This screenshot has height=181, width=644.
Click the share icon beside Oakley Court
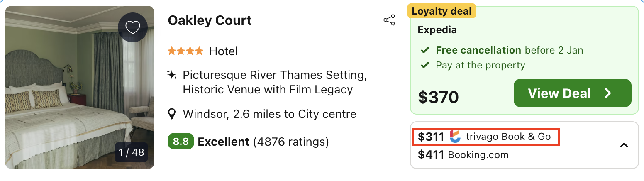click(389, 20)
